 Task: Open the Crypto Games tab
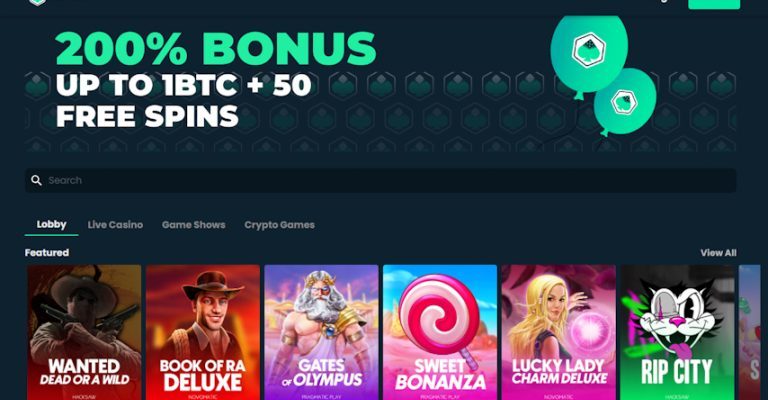click(x=279, y=225)
